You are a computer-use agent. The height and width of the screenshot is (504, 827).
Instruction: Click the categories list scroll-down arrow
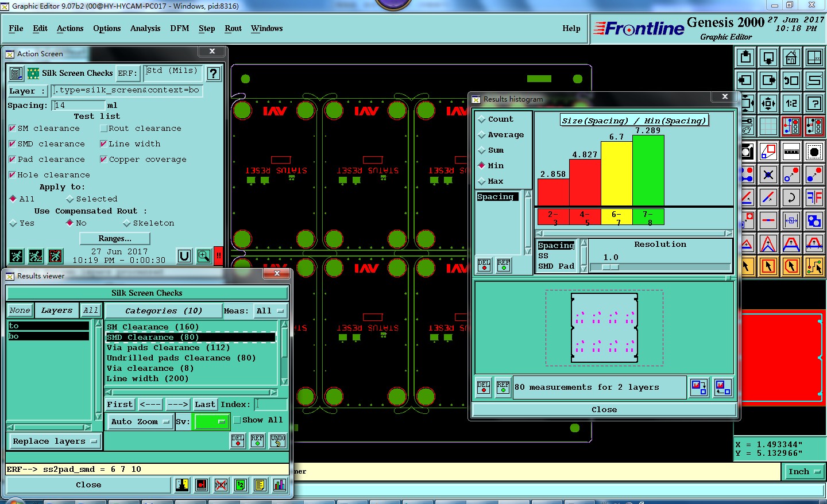pos(284,382)
